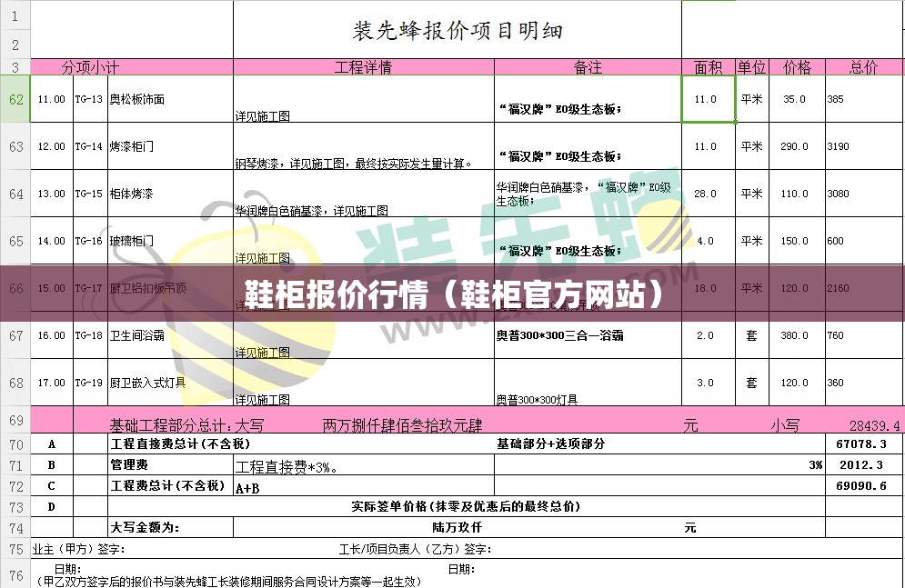905x588 pixels.
Task: Click the 烤漆柜门 cell
Action: (170, 146)
